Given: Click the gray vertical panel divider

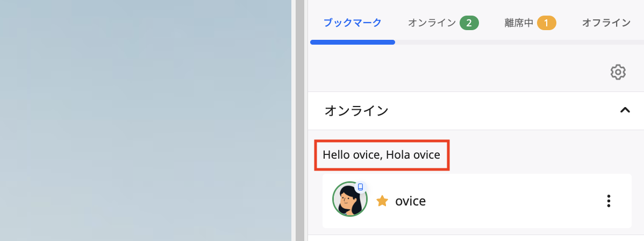Looking at the screenshot, I should tap(298, 120).
